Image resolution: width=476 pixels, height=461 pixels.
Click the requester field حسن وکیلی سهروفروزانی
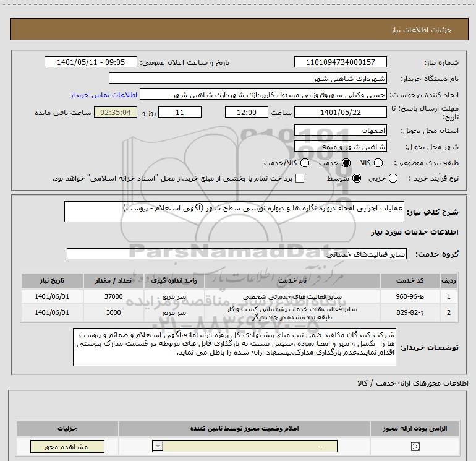(x=263, y=95)
